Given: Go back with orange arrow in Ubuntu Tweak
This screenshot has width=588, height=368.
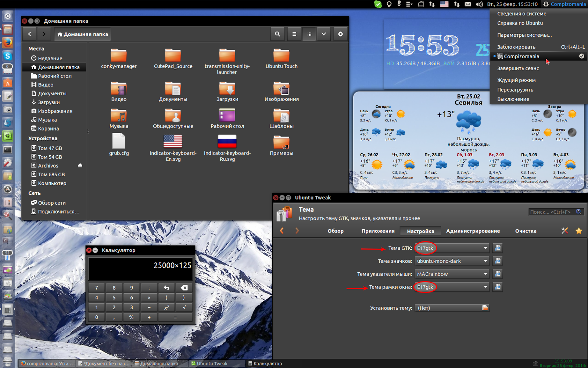Looking at the screenshot, I should pyautogui.click(x=282, y=231).
